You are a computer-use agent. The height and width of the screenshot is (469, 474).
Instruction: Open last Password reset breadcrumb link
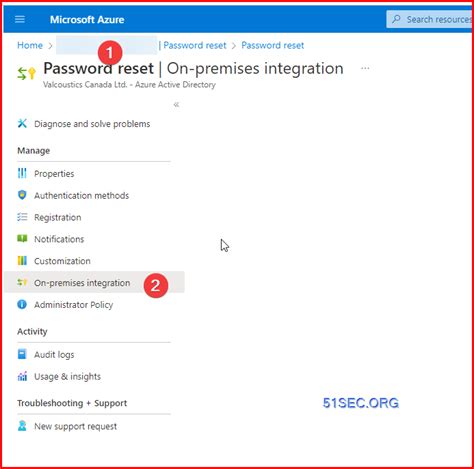coord(273,45)
